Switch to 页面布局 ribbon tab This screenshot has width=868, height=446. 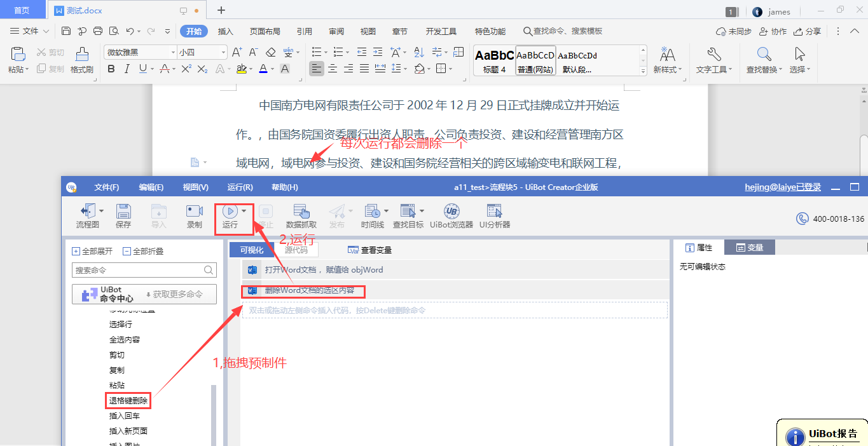pos(265,31)
